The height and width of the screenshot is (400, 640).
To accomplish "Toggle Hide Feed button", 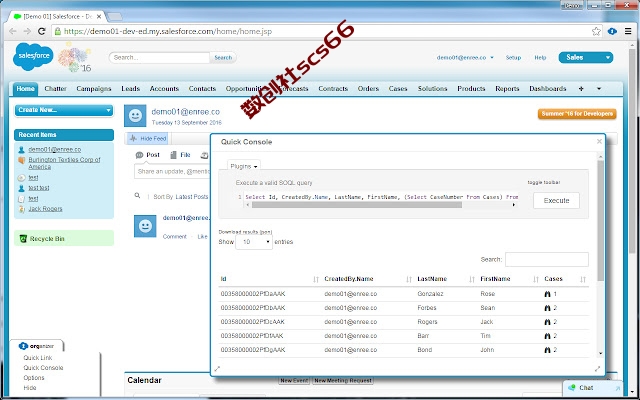I will [x=147, y=138].
